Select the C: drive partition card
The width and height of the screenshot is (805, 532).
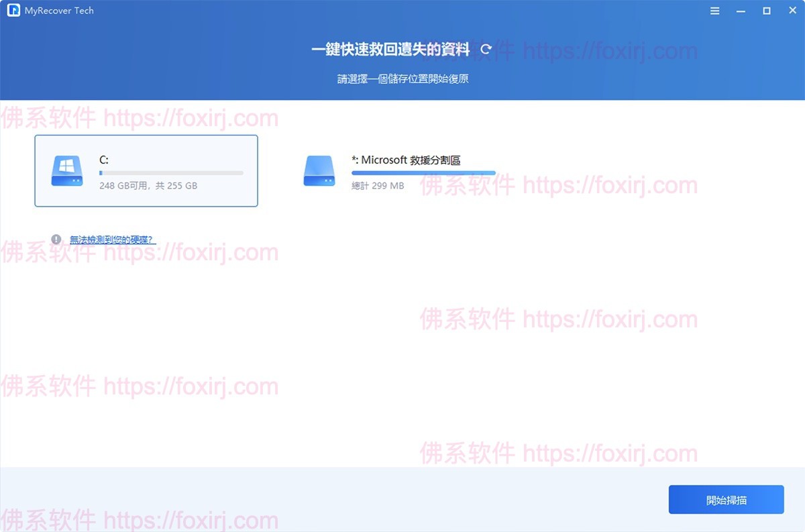(x=146, y=170)
